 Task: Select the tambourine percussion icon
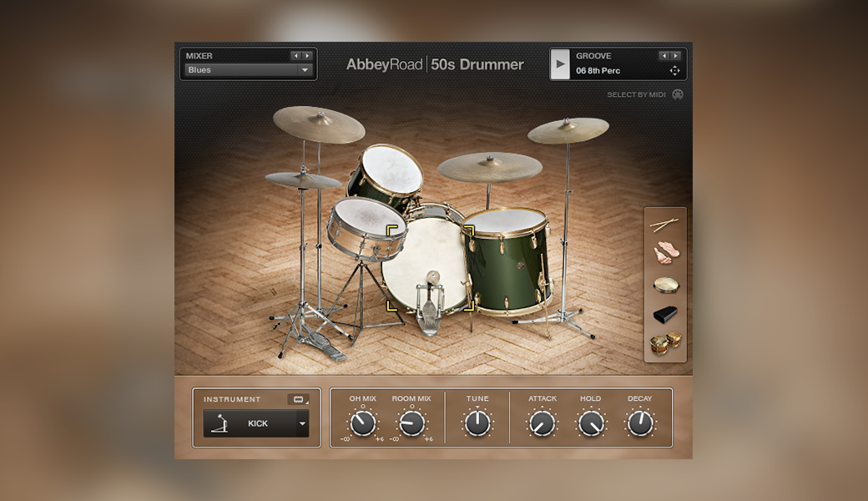[665, 285]
